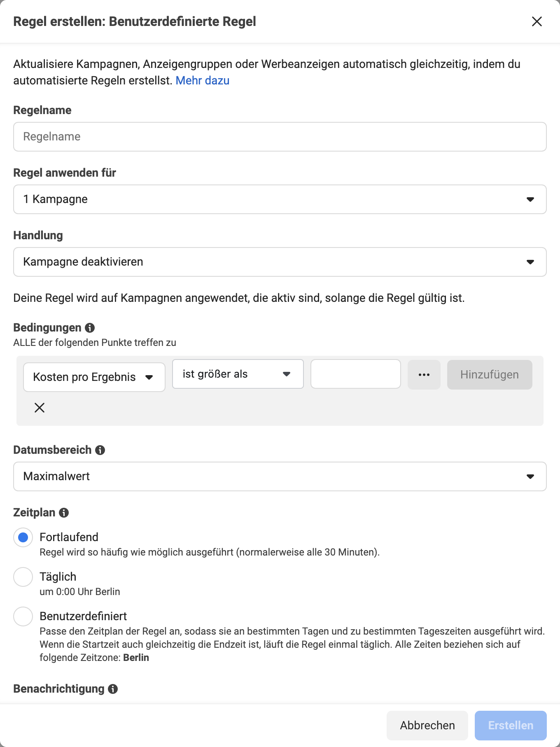Click the Bedingungen info icon
This screenshot has width=560, height=747.
coord(90,328)
